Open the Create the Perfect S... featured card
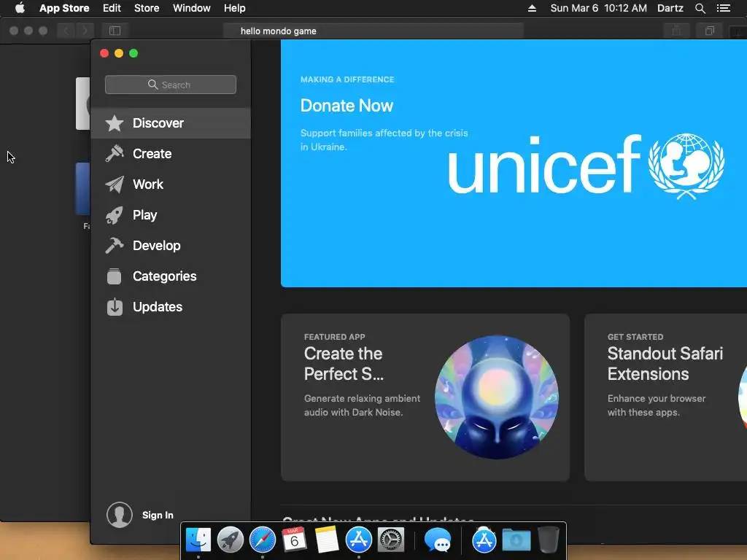This screenshot has height=560, width=747. tap(425, 397)
